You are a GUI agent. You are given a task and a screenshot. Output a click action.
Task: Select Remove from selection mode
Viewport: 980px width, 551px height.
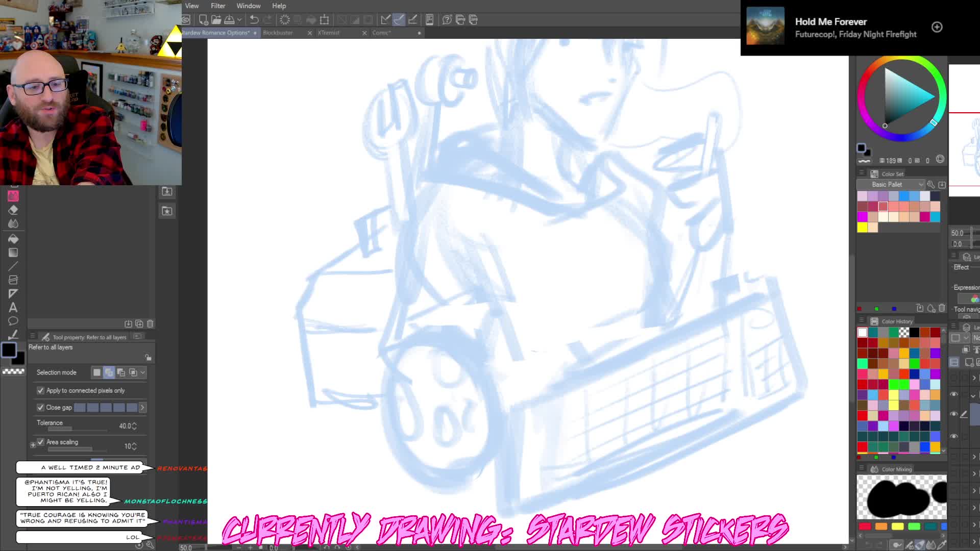[121, 372]
